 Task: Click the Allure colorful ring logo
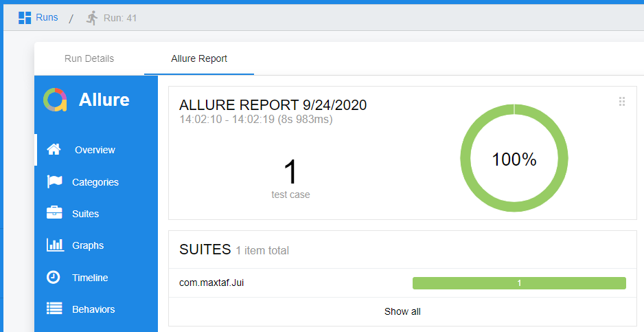pos(55,100)
